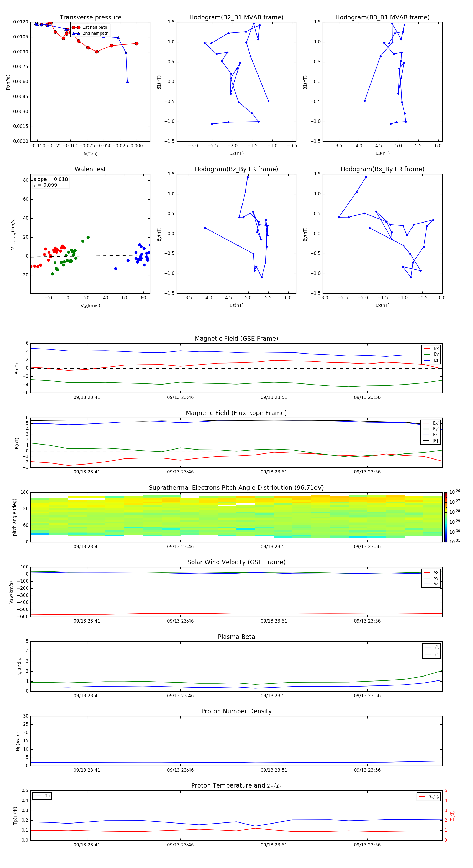Click the 'V_remaining(km/s)' y-axis label

(x=13, y=234)
